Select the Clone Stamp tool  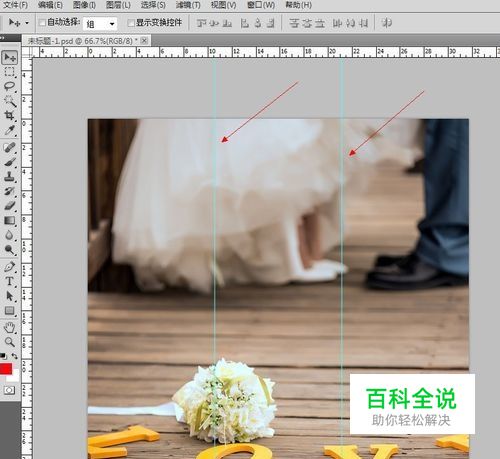[9, 177]
